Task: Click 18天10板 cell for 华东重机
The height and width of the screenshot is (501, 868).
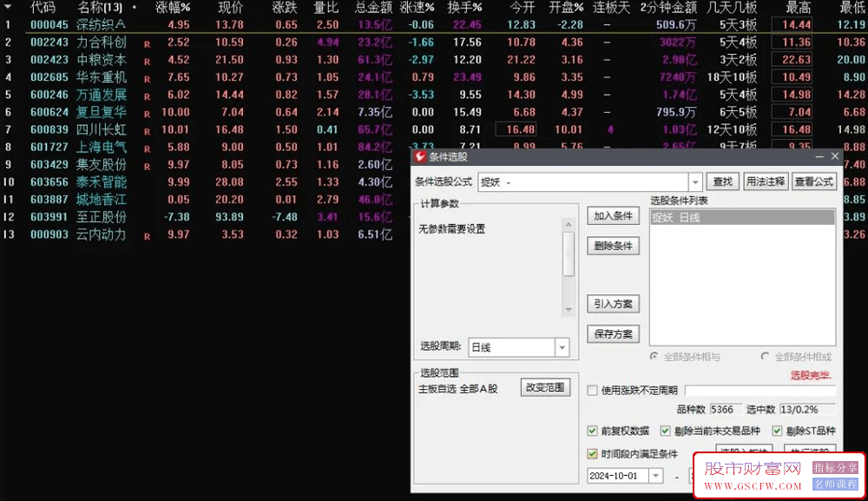Action: point(731,77)
